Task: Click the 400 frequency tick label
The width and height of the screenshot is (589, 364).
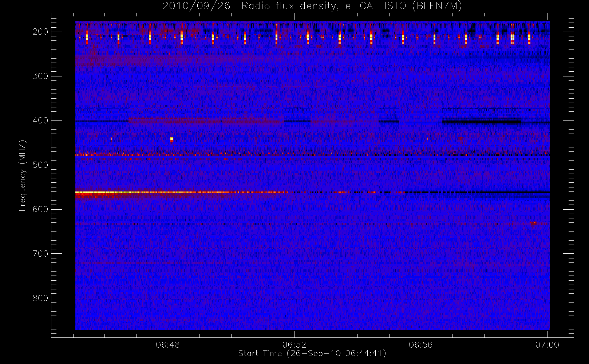Action: click(40, 120)
